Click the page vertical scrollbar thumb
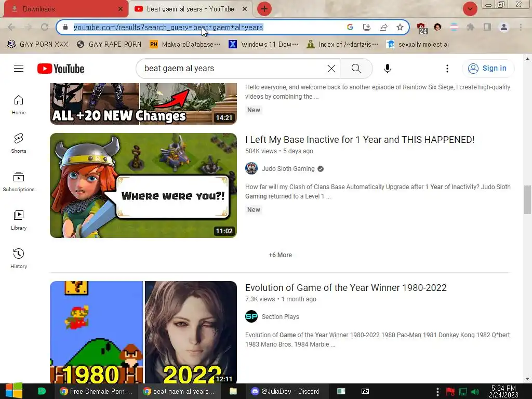 point(527,199)
